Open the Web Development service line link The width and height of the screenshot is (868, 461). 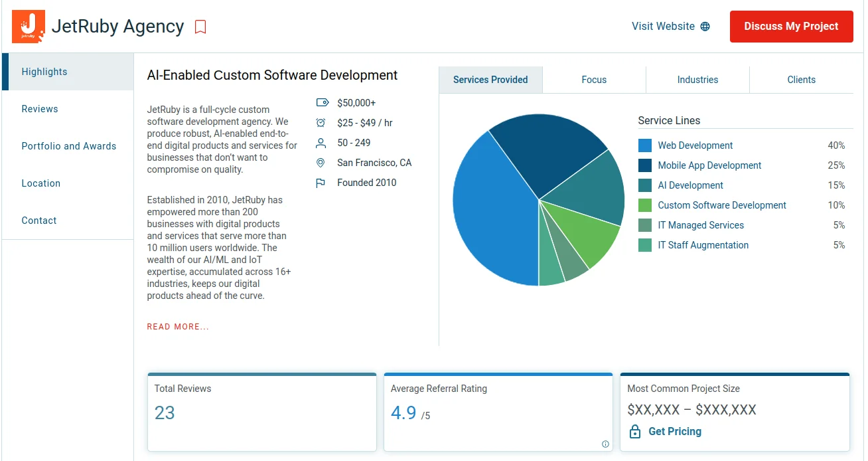coord(695,145)
